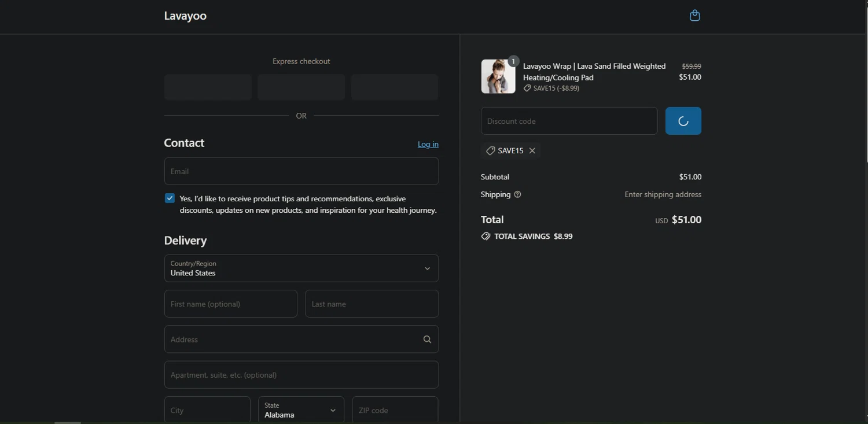The height and width of the screenshot is (424, 868).
Task: Click the spinning apply discount button
Action: [683, 121]
